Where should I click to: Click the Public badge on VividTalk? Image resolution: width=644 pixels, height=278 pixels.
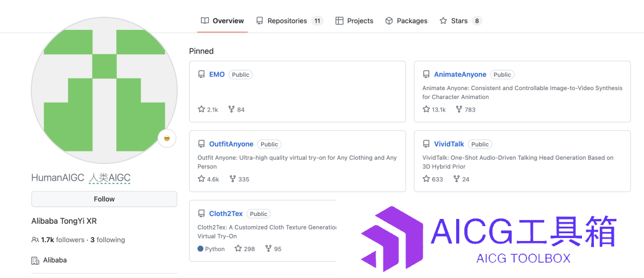pyautogui.click(x=480, y=144)
